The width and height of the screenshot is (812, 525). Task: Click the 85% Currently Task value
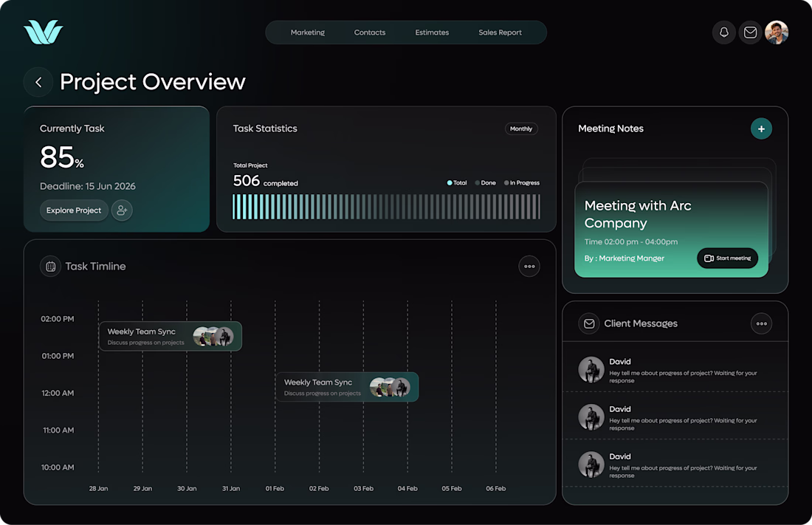(61, 157)
